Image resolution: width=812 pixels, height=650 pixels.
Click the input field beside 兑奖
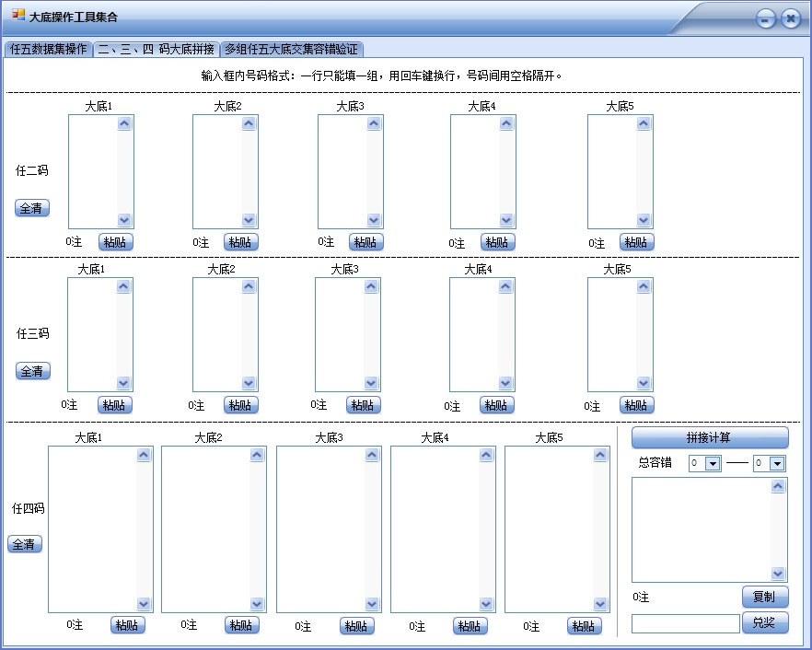pos(685,624)
